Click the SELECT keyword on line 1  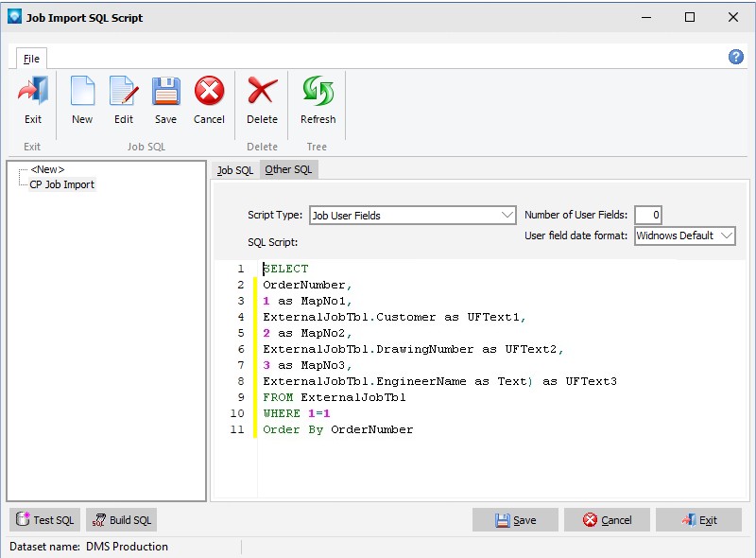285,269
